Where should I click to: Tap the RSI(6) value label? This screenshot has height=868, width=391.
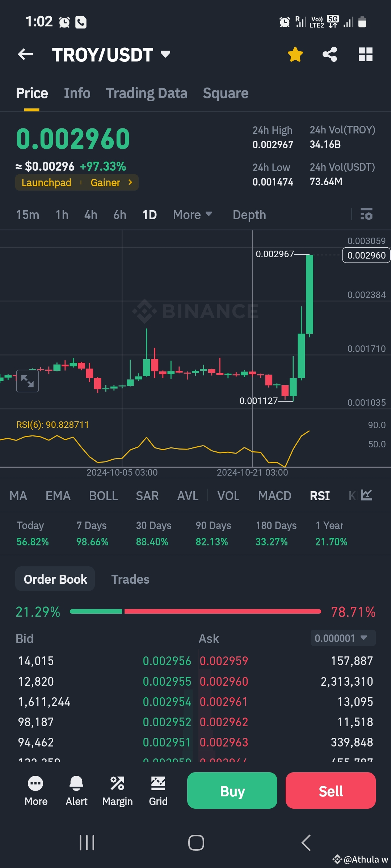(x=52, y=425)
